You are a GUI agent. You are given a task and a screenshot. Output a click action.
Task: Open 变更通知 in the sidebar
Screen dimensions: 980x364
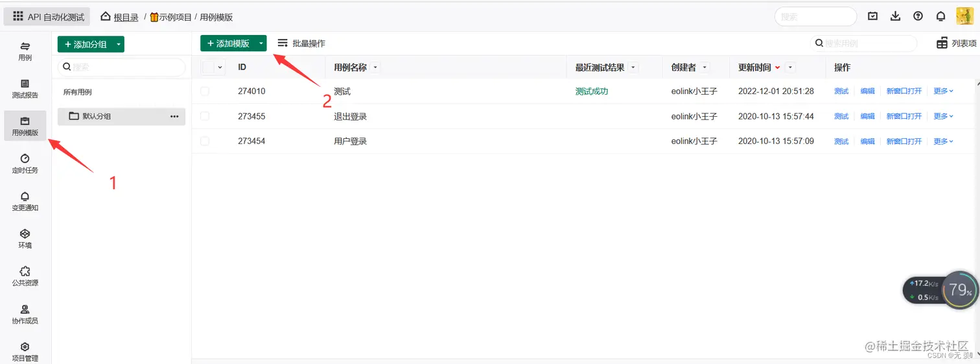pyautogui.click(x=25, y=202)
